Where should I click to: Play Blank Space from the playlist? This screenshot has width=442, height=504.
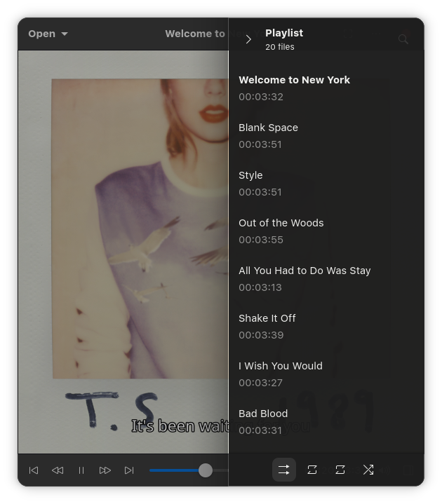click(x=268, y=135)
